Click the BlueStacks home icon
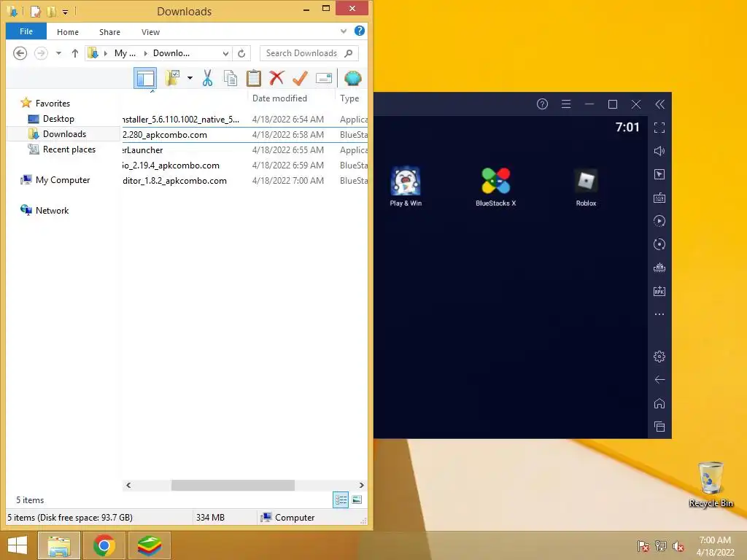The height and width of the screenshot is (560, 747). [x=659, y=403]
